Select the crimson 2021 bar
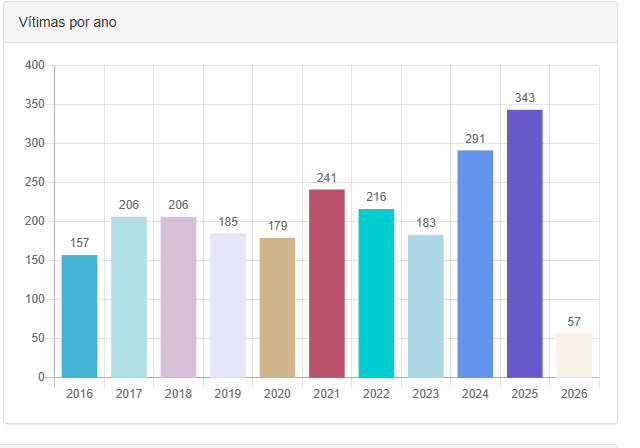Screen dimensions: 640x448 pos(327,283)
